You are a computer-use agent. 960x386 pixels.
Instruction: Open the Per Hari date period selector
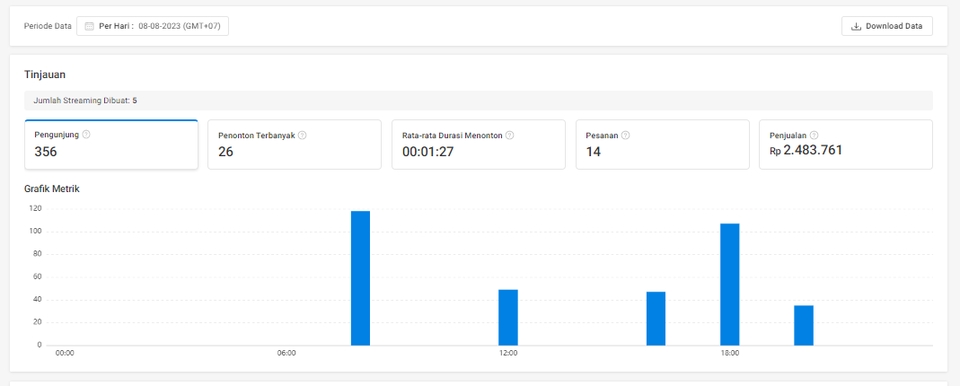[x=152, y=26]
